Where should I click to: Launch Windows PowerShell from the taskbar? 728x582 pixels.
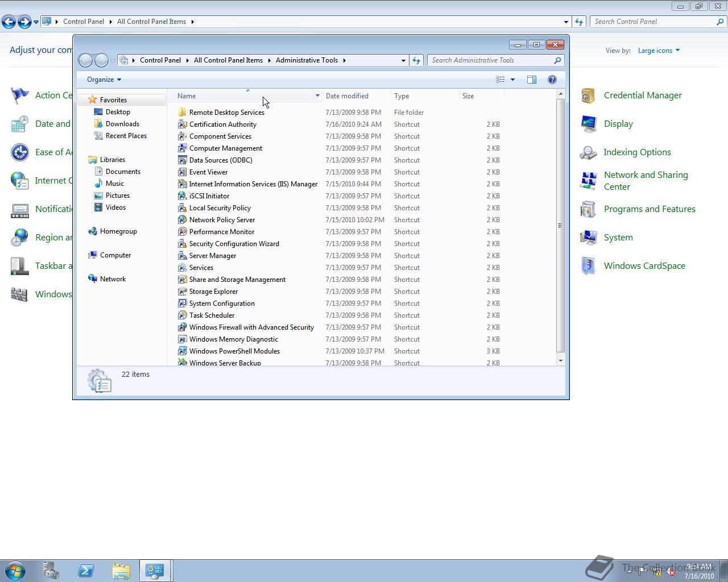coord(86,571)
